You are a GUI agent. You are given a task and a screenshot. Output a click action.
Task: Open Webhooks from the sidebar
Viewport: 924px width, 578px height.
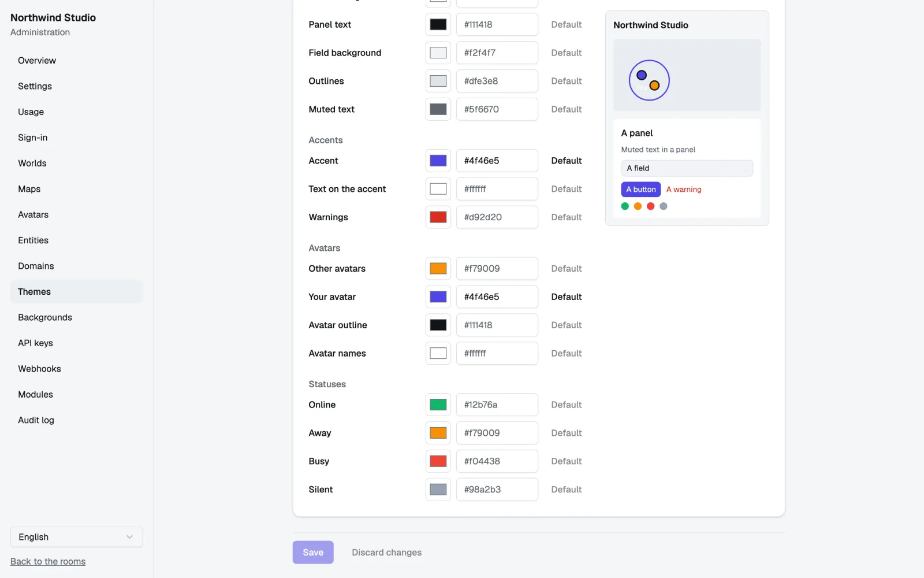click(x=76, y=369)
